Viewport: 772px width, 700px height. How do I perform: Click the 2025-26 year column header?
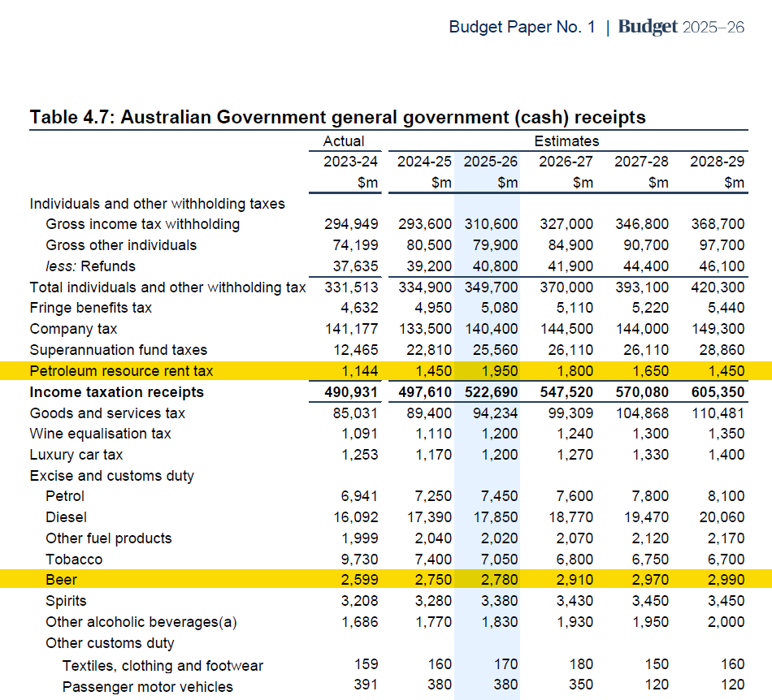(x=490, y=162)
